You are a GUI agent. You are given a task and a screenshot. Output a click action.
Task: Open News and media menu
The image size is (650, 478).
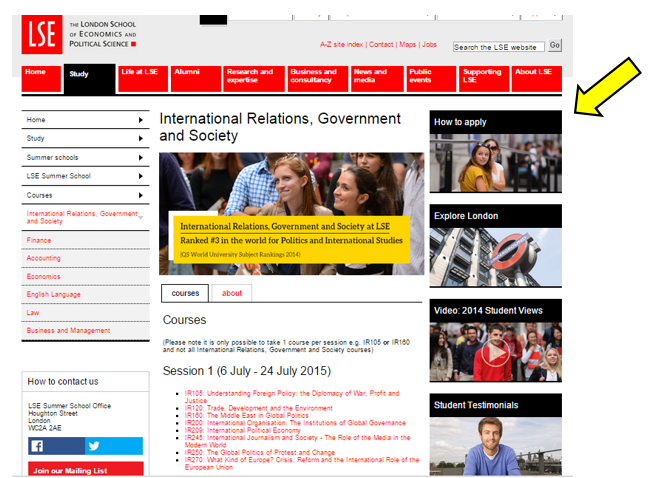377,78
